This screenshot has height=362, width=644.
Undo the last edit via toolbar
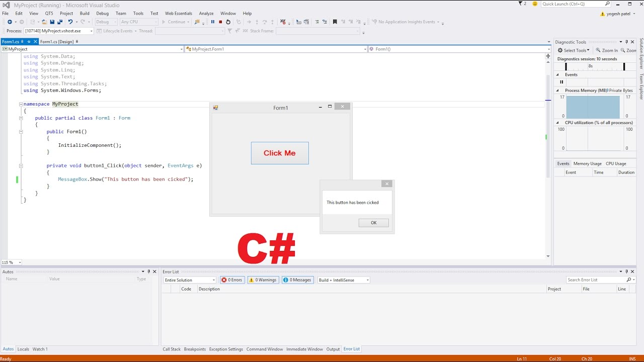pos(70,22)
